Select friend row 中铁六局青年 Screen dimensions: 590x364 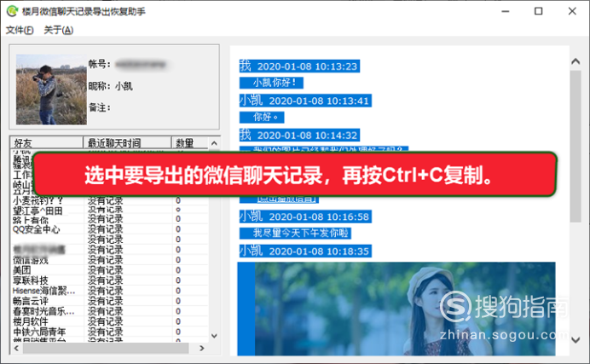tap(109, 332)
